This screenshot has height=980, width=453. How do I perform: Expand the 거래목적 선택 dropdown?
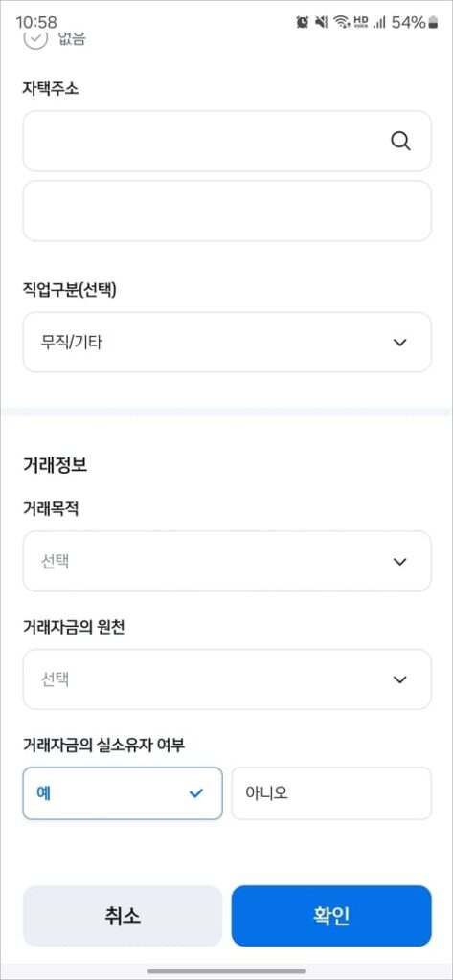click(x=227, y=561)
